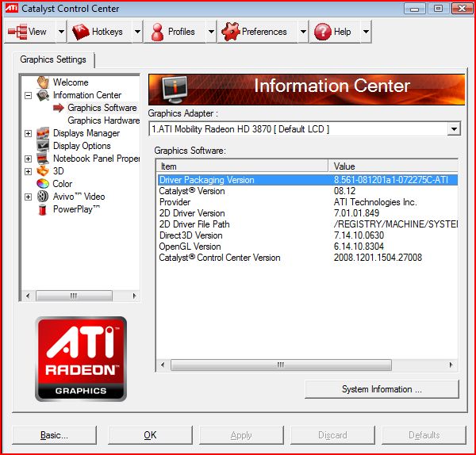The height and width of the screenshot is (455, 476).
Task: Expand the Displays Manager tree node
Action: coord(28,133)
